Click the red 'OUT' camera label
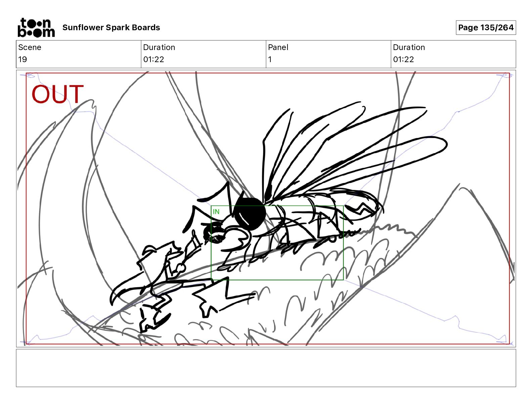The height and width of the screenshot is (411, 532). pos(57,94)
